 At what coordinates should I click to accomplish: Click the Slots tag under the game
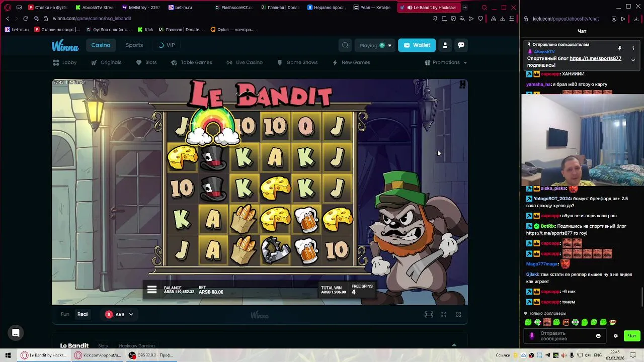pyautogui.click(x=103, y=346)
